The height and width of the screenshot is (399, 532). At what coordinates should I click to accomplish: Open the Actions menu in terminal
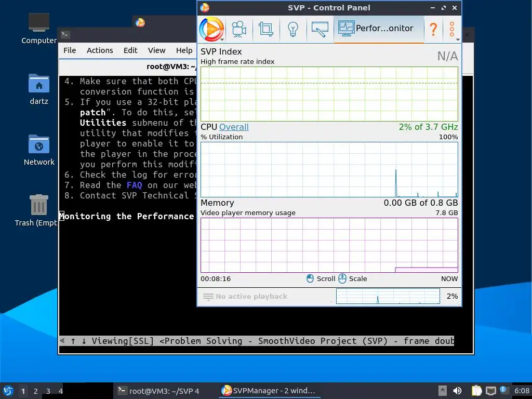pos(100,50)
